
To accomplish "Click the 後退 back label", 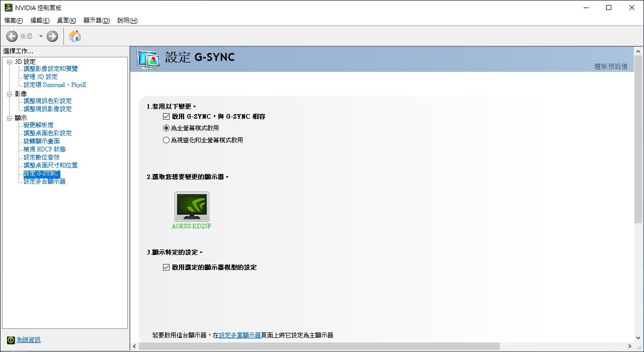I will click(x=26, y=36).
